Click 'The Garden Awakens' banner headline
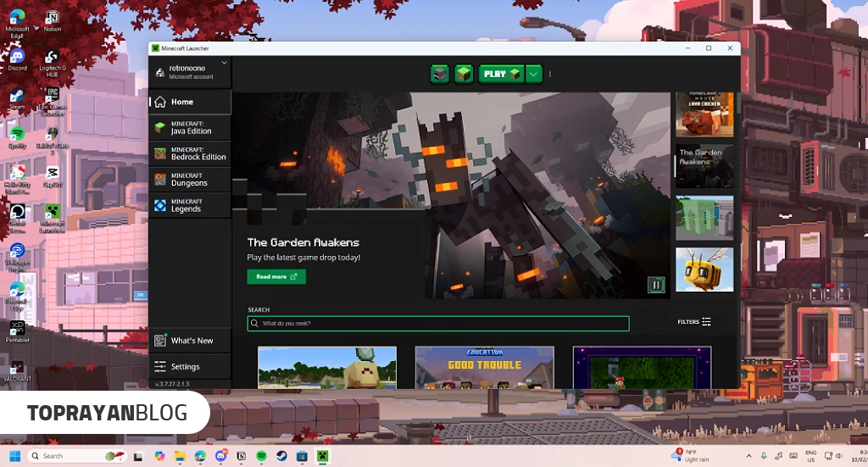This screenshot has width=868, height=467. pos(303,242)
